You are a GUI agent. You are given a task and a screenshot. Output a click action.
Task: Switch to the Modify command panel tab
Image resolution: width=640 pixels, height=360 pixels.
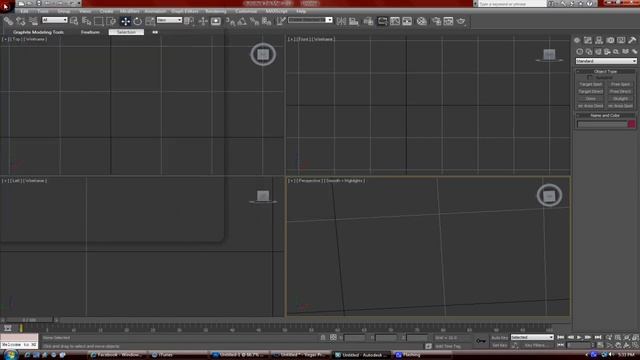pos(588,40)
